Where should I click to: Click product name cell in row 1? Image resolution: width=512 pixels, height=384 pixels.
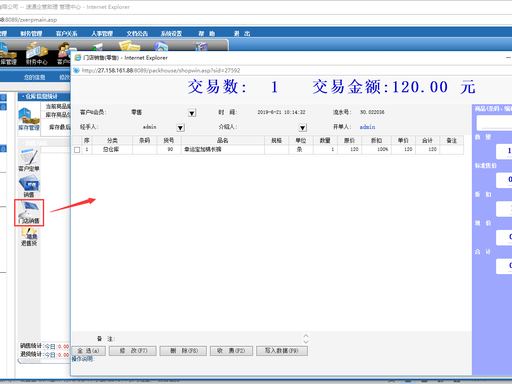(x=223, y=149)
